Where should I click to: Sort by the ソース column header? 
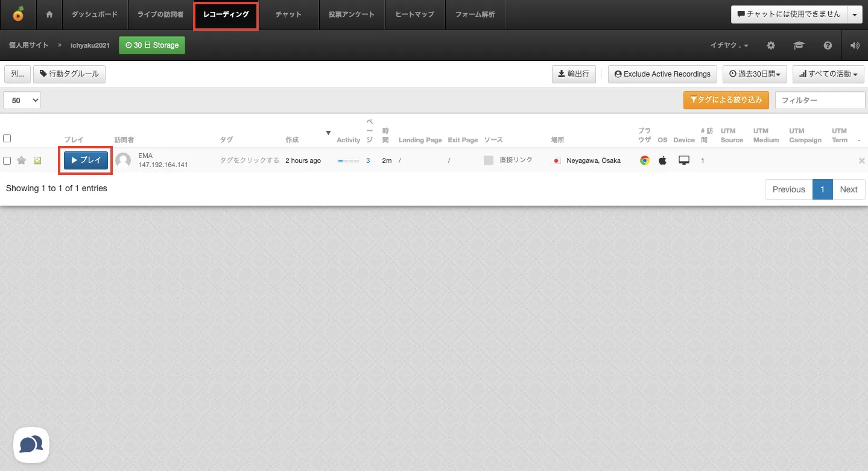click(x=493, y=140)
